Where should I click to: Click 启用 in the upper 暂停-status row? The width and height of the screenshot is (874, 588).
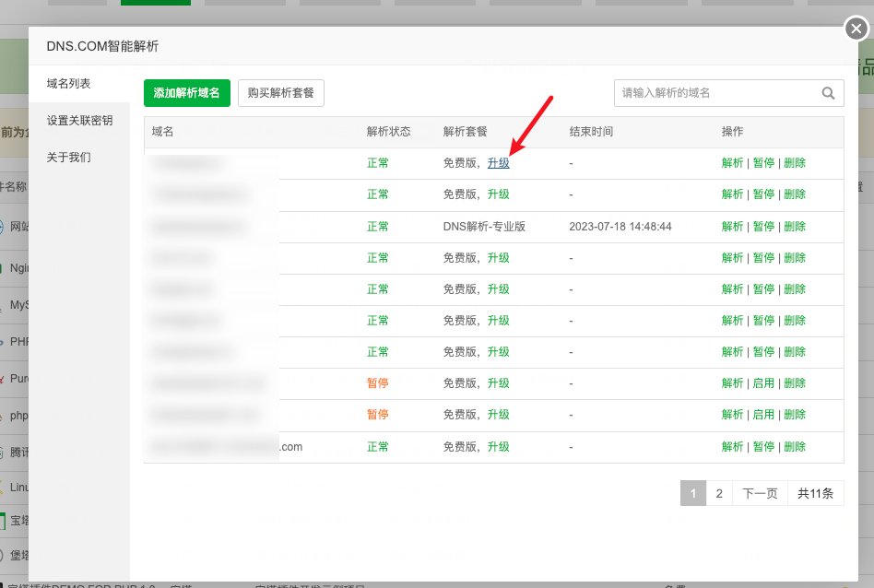[x=763, y=382]
